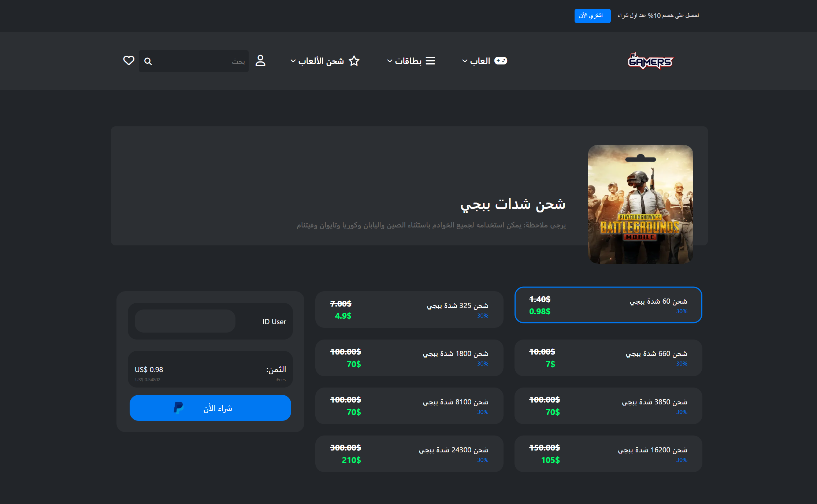Click the Al Gamers logo
Screen dimensions: 817x504
click(x=651, y=61)
